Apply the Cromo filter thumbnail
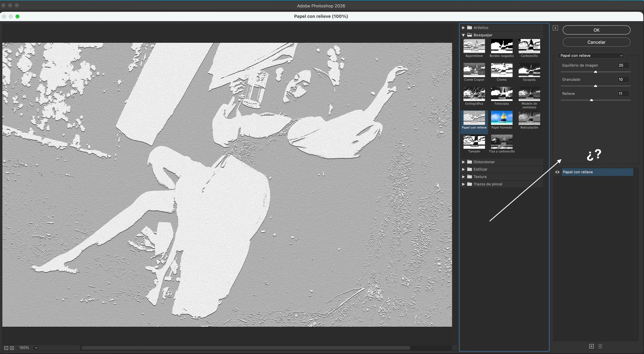This screenshot has width=644, height=354. pyautogui.click(x=501, y=70)
